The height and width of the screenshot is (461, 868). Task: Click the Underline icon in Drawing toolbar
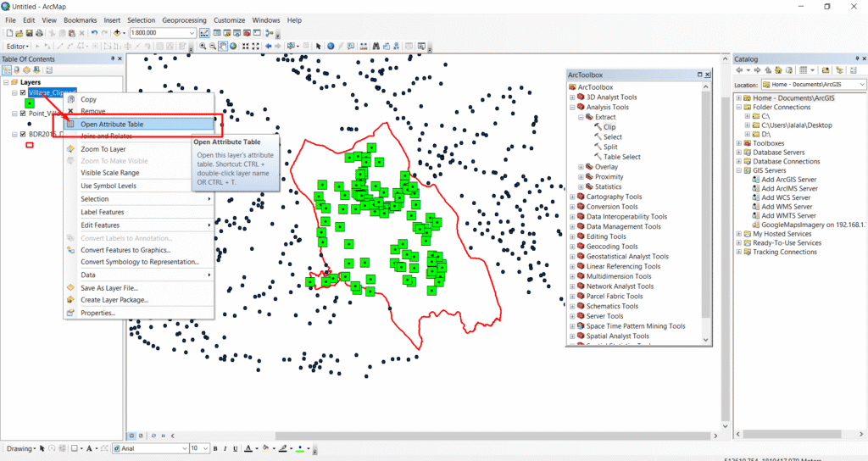236,448
